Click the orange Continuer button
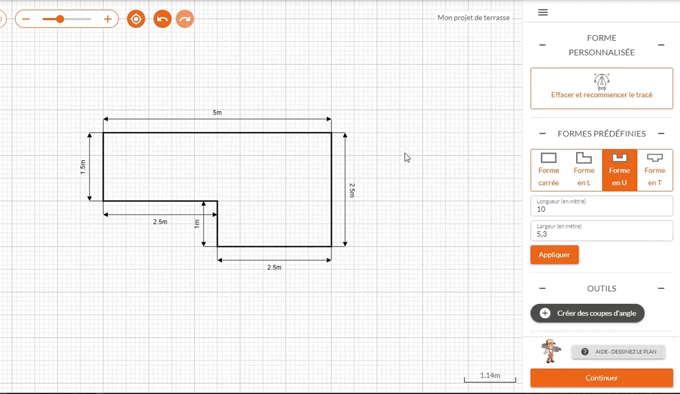The height and width of the screenshot is (394, 680). coord(602,378)
